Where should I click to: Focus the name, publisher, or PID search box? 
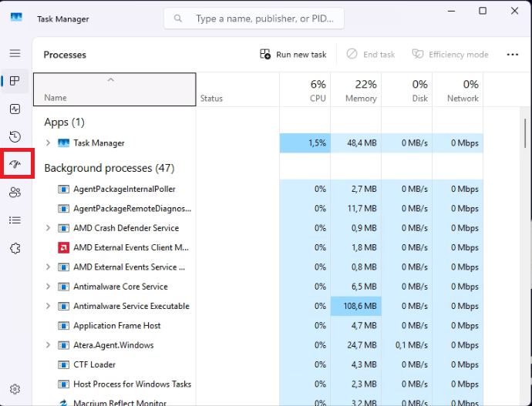click(254, 18)
